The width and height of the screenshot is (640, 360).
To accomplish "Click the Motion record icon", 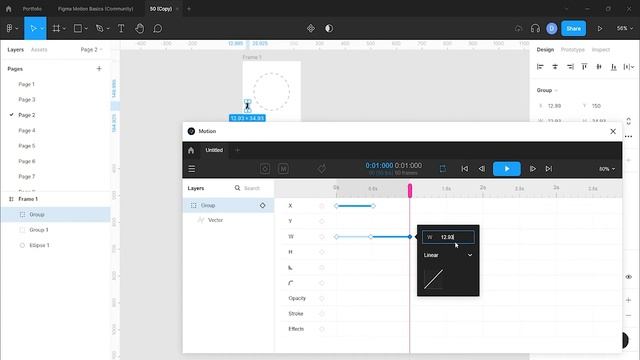I will coord(265,169).
